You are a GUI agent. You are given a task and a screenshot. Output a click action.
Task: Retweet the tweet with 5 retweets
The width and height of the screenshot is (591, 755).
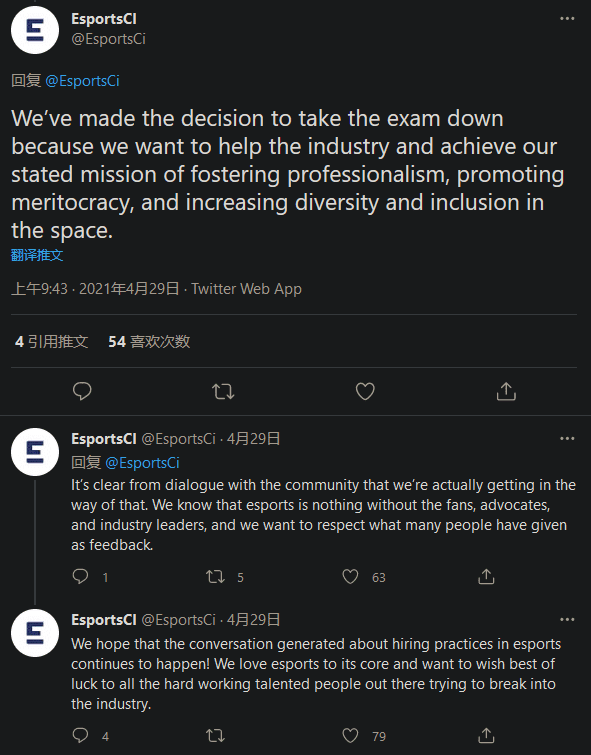215,576
